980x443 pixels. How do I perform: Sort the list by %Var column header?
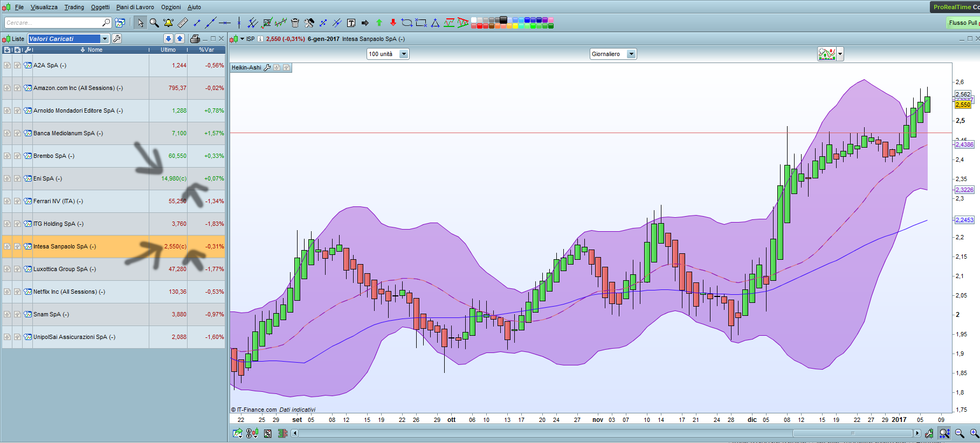tap(206, 50)
